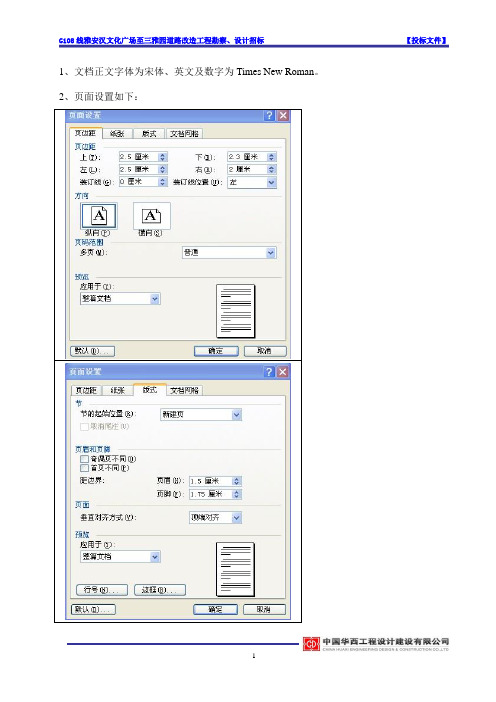The image size is (496, 702).
Task: Click the 左 margin spinner arrows
Action: pyautogui.click(x=163, y=170)
